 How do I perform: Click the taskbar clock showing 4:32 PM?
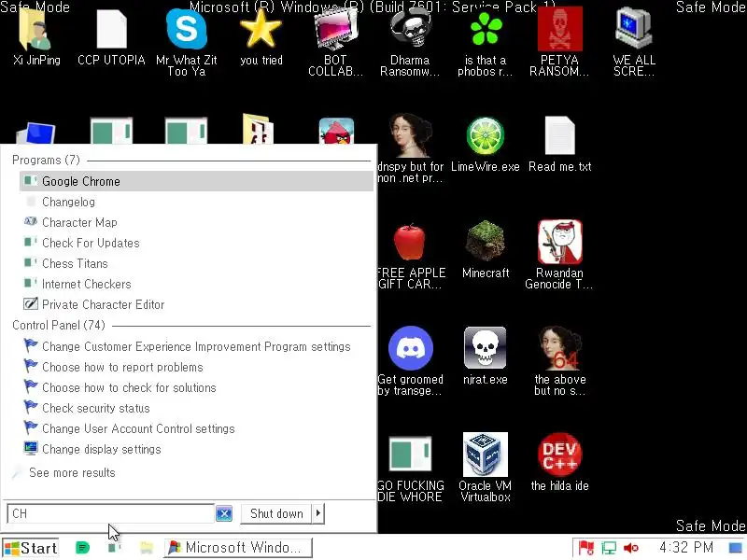coord(686,548)
